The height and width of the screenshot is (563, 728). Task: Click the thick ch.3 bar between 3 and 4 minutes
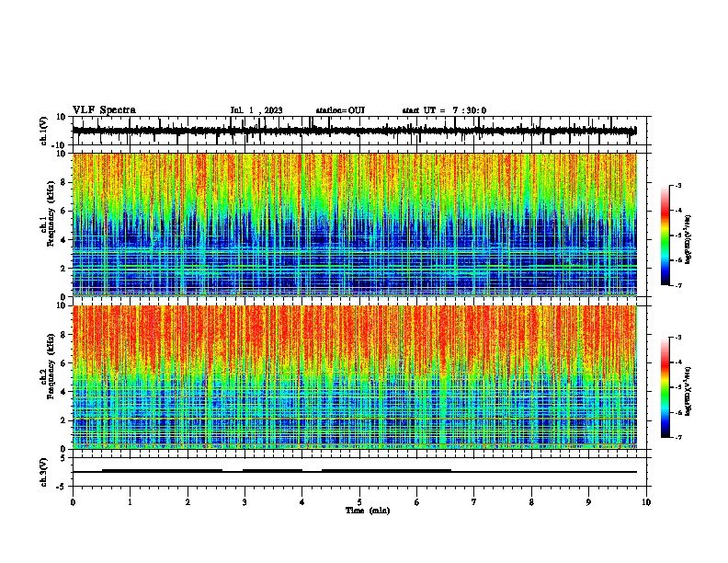click(x=272, y=471)
